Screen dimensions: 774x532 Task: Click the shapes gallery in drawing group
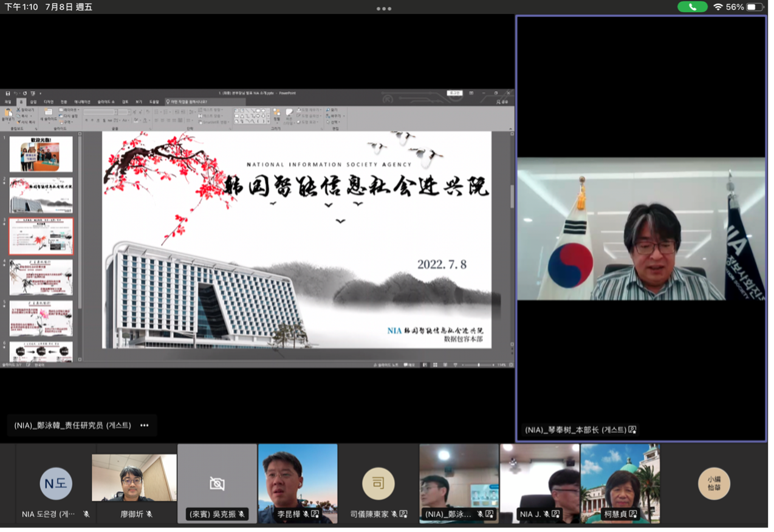(x=251, y=115)
